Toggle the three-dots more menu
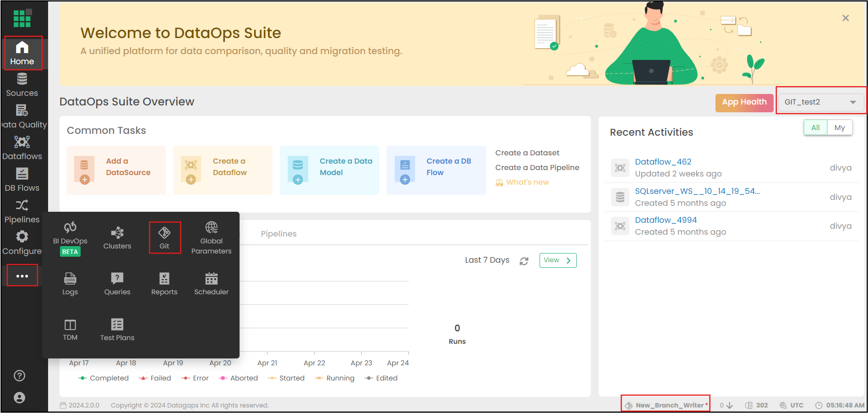This screenshot has width=868, height=413. pyautogui.click(x=22, y=276)
